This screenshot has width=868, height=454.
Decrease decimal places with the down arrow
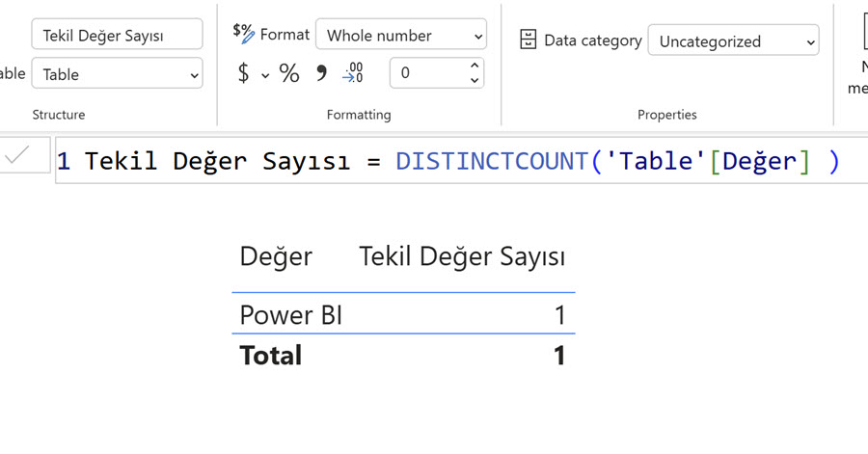pos(474,81)
